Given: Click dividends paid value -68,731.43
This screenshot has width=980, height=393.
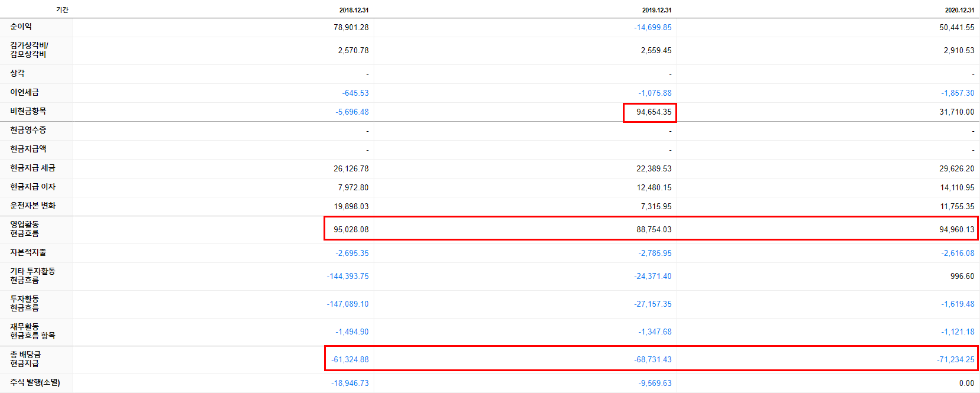Looking at the screenshot, I should (652, 359).
